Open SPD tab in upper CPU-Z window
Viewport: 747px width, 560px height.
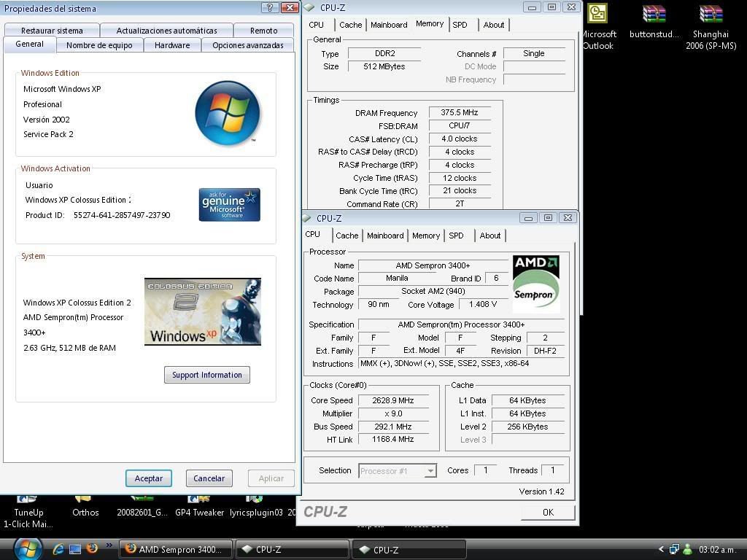(460, 25)
